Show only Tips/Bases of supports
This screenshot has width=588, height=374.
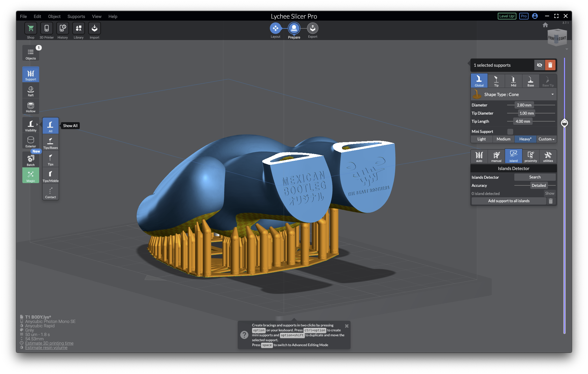pyautogui.click(x=50, y=143)
